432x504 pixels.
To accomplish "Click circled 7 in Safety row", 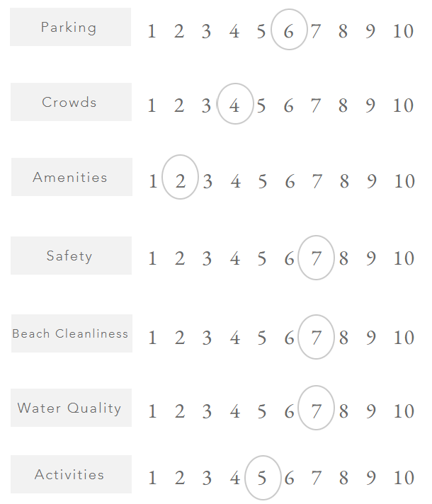I will (x=317, y=258).
